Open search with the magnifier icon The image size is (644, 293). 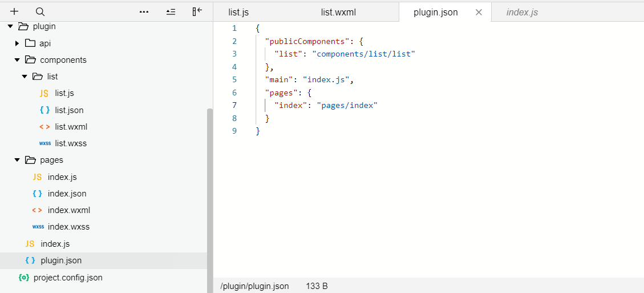coord(40,11)
